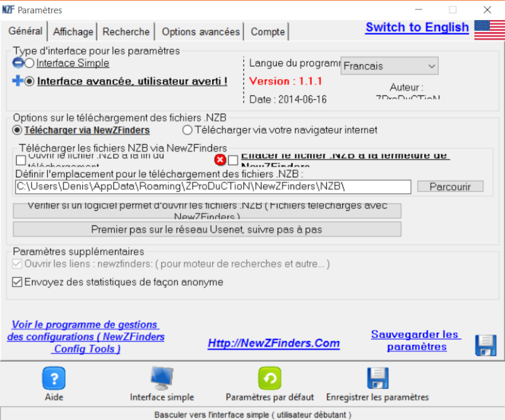Open the Compte tab
The image size is (505, 420).
point(268,32)
